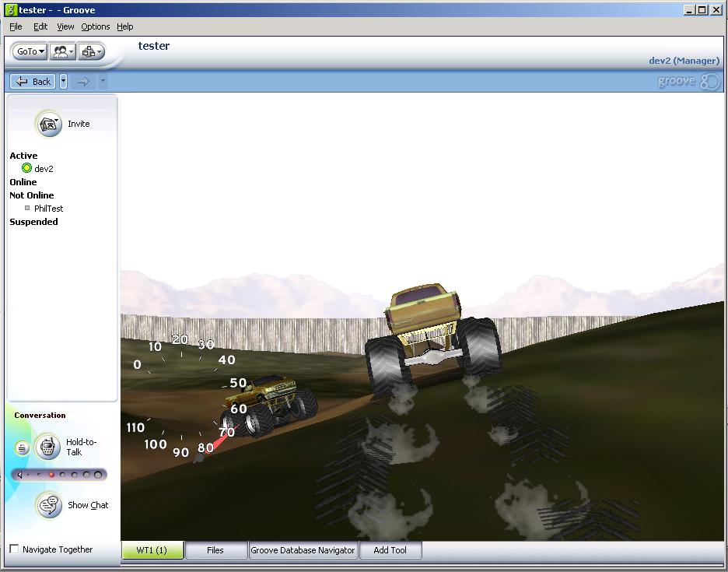Screen dimensions: 728x572
Task: Open the workspace network dropdown
Action: pyautogui.click(x=90, y=51)
